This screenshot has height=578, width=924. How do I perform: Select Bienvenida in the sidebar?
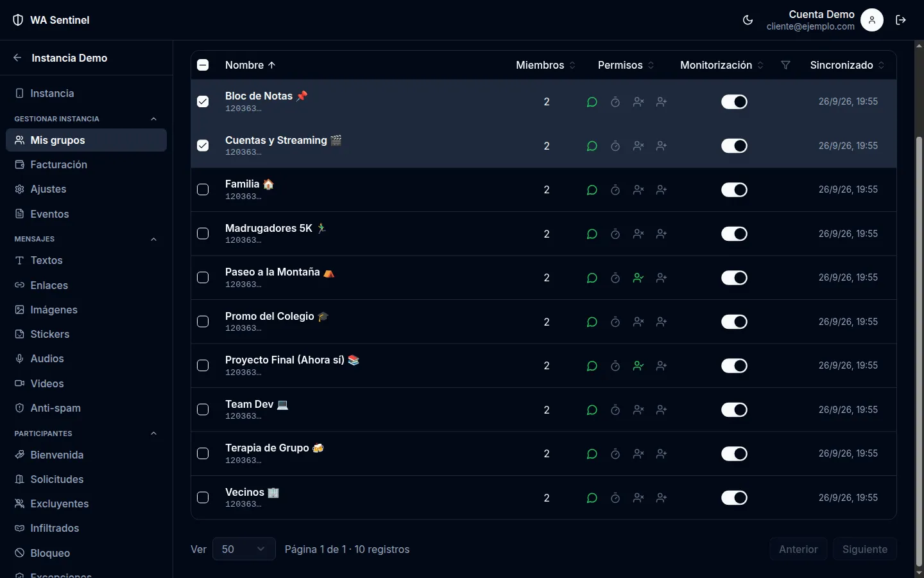(86, 455)
